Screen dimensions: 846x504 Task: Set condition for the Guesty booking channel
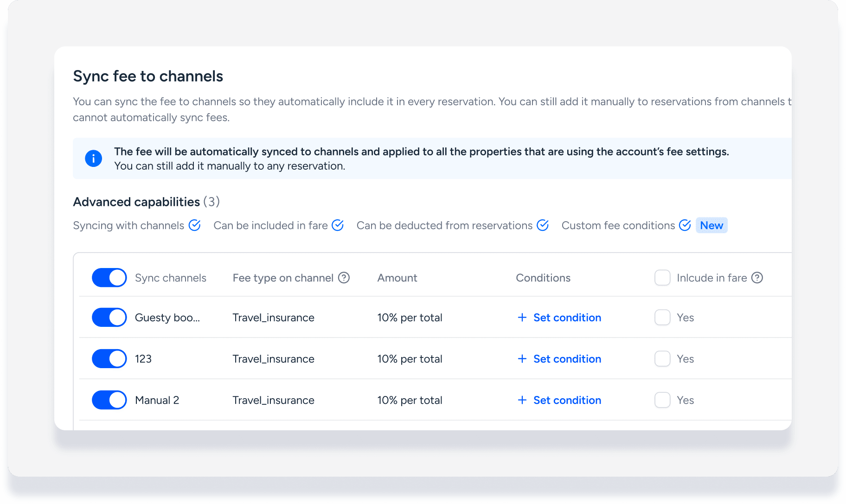567,318
